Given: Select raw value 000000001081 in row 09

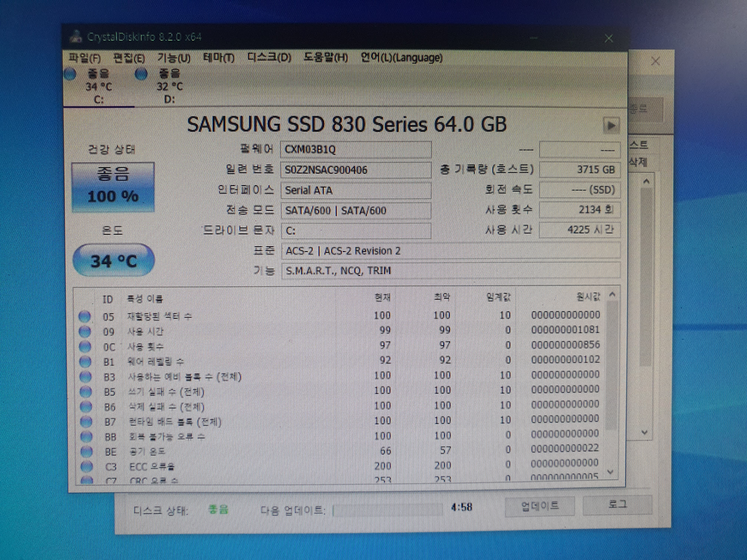Looking at the screenshot, I should pos(565,329).
